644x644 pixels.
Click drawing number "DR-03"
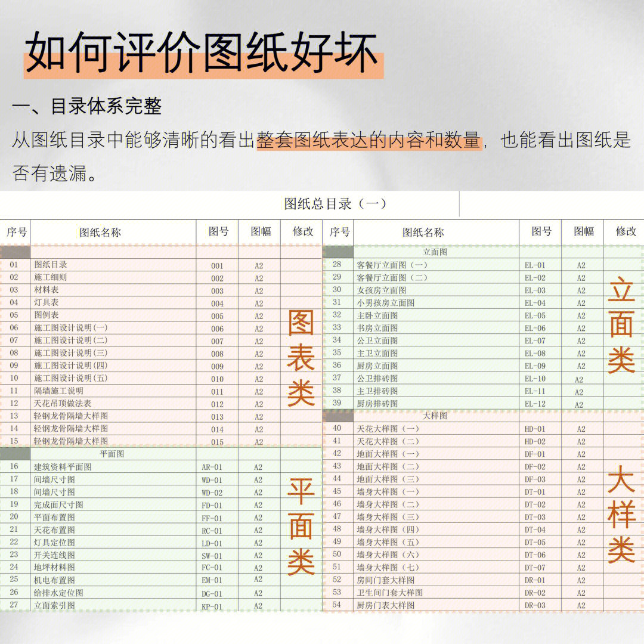[x=535, y=606]
